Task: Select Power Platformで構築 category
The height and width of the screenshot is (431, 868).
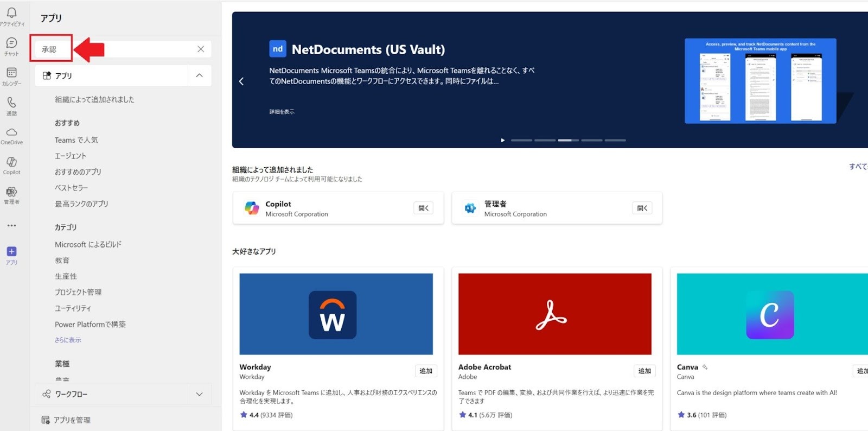Action: pos(90,324)
